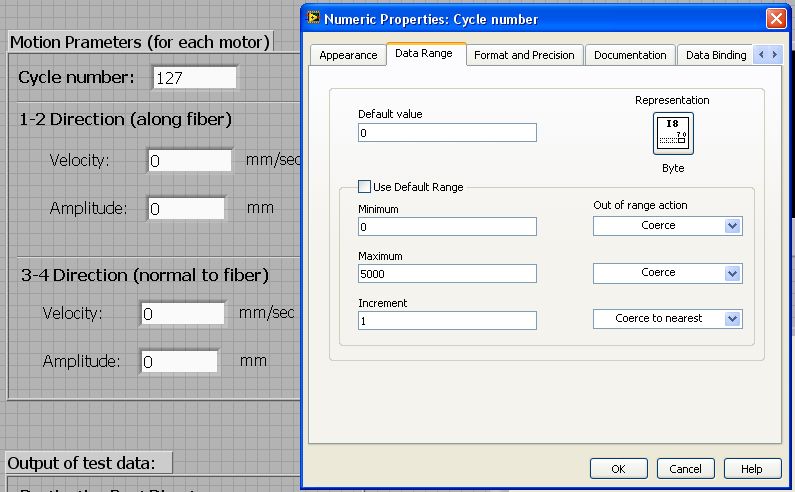Open the Format and Precision tab
795x492 pixels.
[524, 55]
